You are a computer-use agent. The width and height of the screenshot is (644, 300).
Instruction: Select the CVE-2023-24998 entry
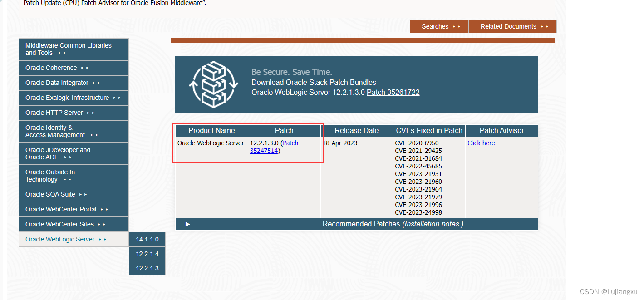[x=418, y=212]
